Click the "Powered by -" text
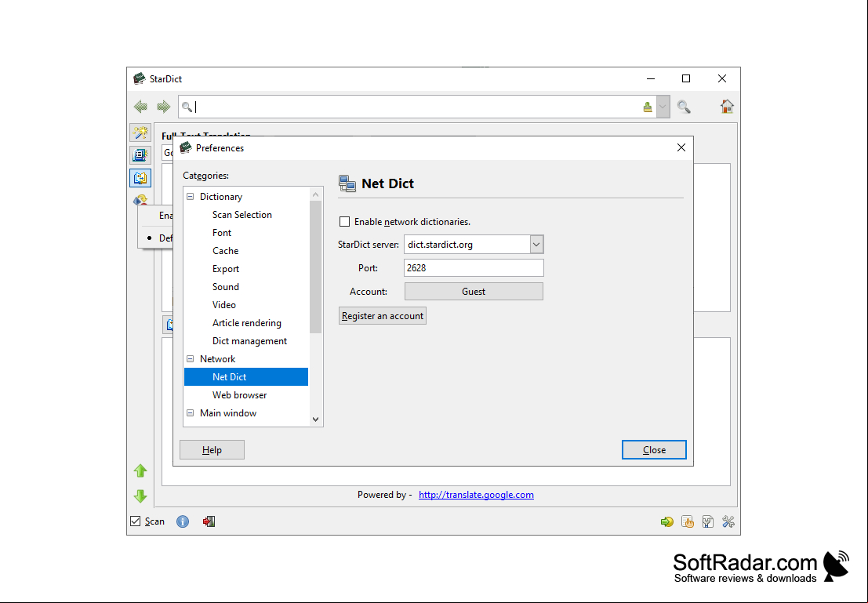The width and height of the screenshot is (868, 603). click(x=385, y=495)
